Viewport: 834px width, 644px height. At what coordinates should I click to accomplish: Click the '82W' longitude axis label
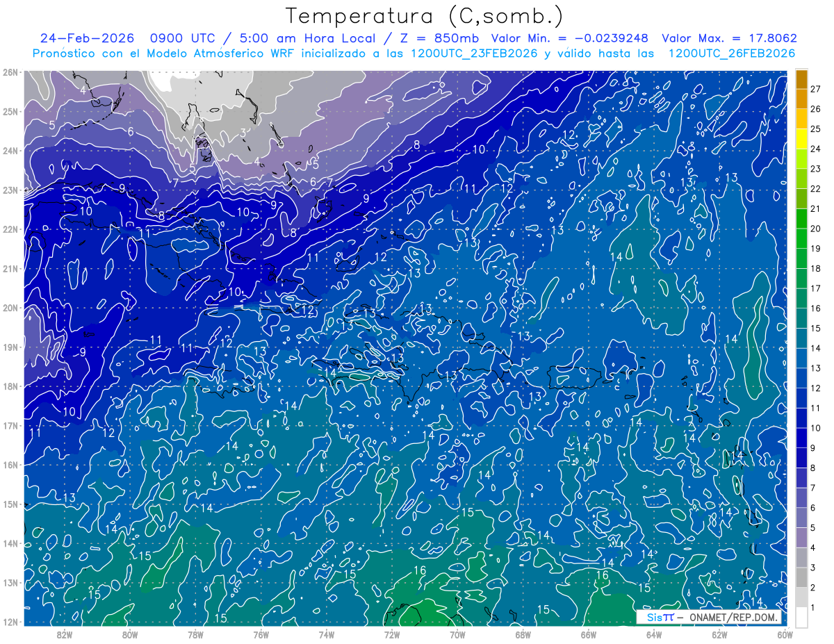pyautogui.click(x=65, y=634)
